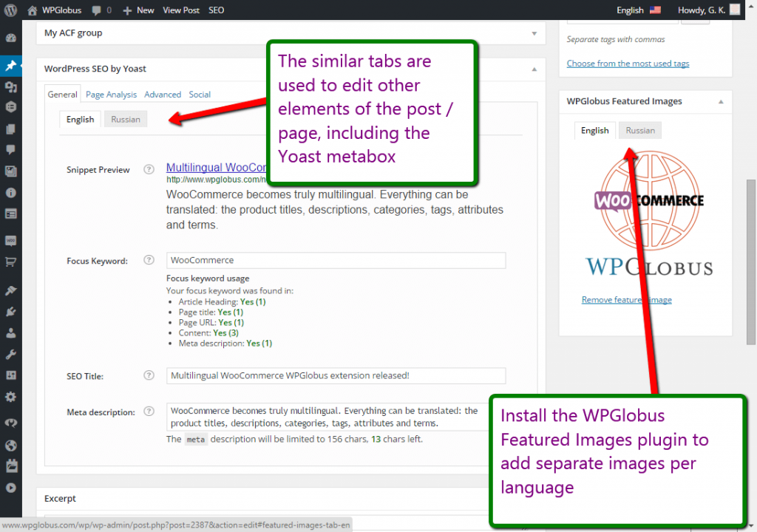Screen dimensions: 757x532
Task: Collapse the WPGlobus Featured Images panel
Action: coord(721,101)
